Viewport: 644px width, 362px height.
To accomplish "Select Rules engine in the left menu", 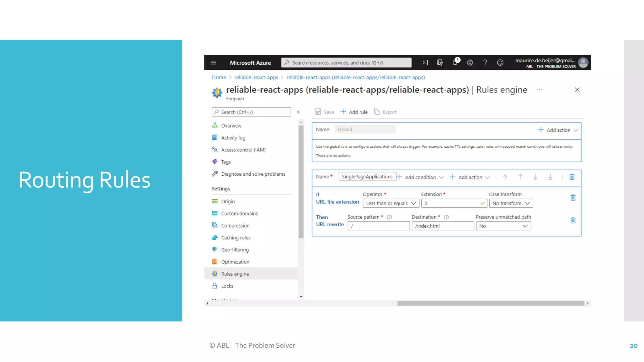I will point(251,274).
